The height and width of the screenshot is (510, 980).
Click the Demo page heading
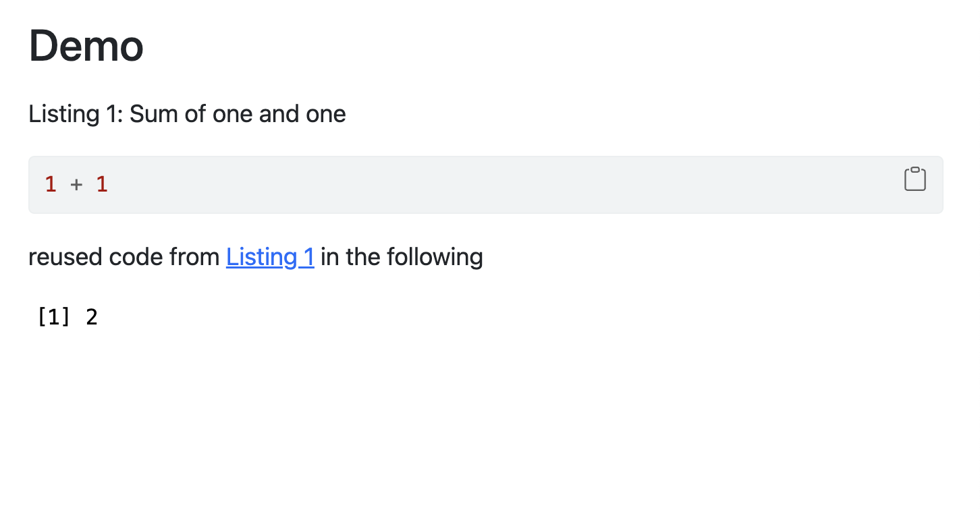[86, 46]
